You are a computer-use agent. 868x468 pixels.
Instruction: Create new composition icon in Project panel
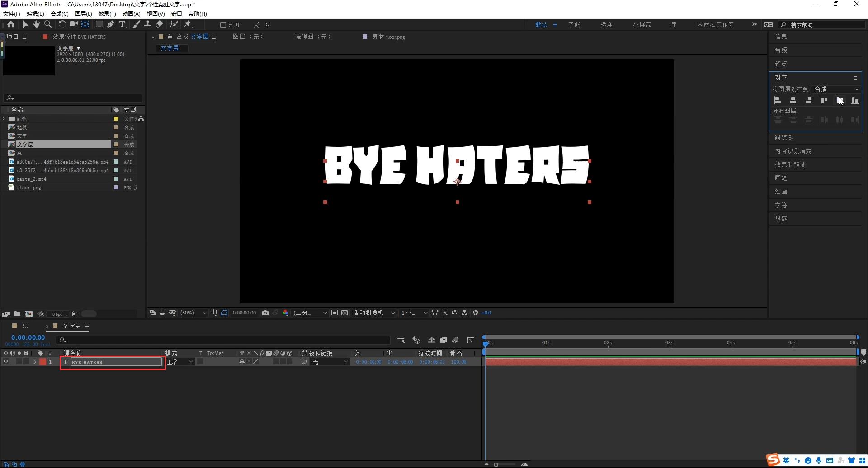28,314
